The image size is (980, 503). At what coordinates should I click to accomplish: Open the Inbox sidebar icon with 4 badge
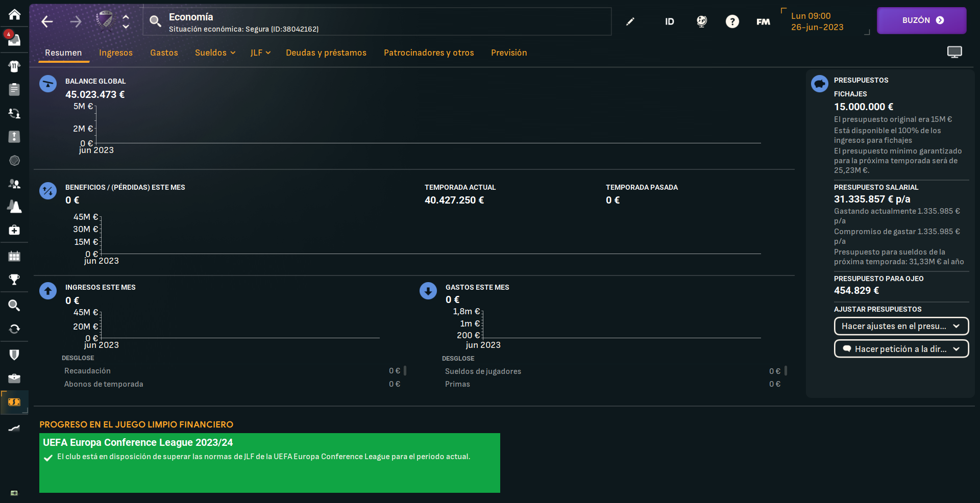[14, 39]
